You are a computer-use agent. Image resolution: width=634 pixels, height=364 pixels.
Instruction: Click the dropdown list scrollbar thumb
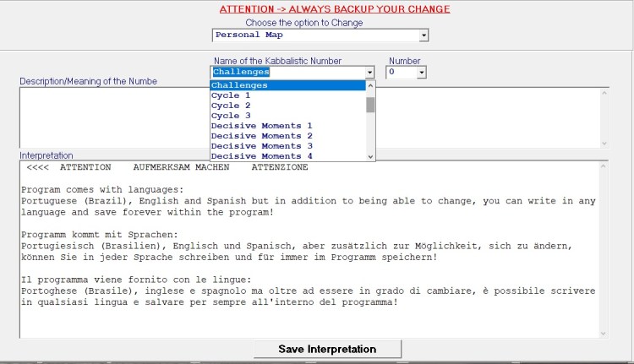point(370,104)
